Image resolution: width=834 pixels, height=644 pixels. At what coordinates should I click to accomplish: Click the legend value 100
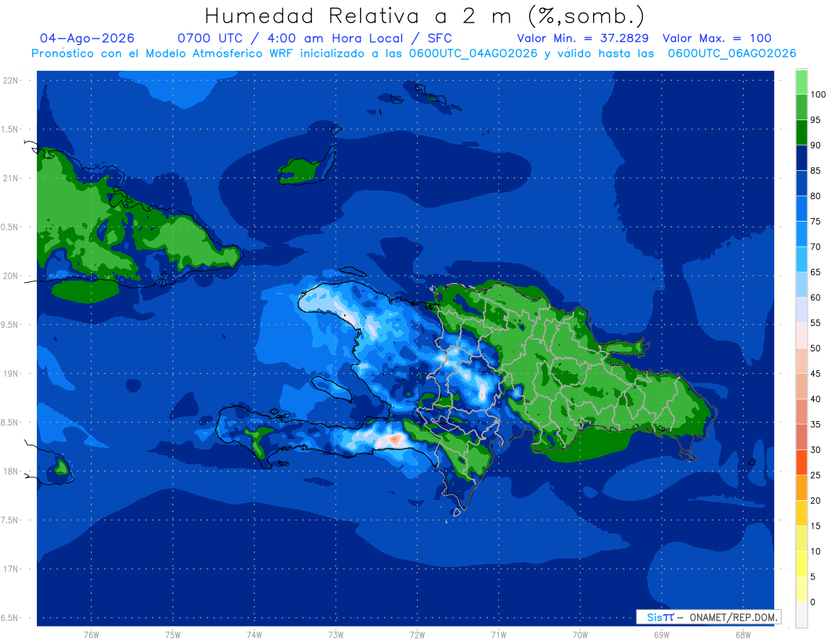click(x=818, y=94)
